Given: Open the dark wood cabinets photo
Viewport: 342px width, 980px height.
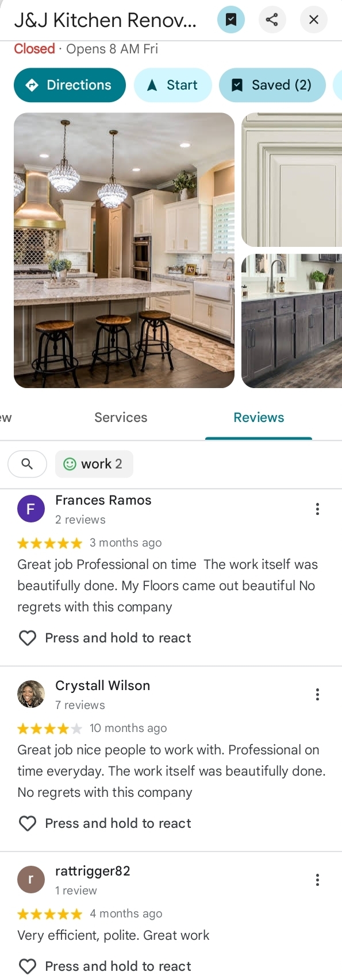Looking at the screenshot, I should pyautogui.click(x=292, y=321).
